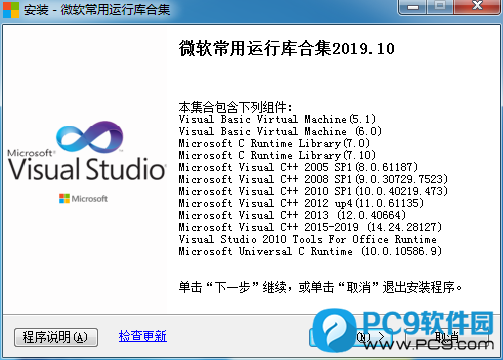Click the Visual Studio wordmark text
503x360 pixels.
(87, 169)
